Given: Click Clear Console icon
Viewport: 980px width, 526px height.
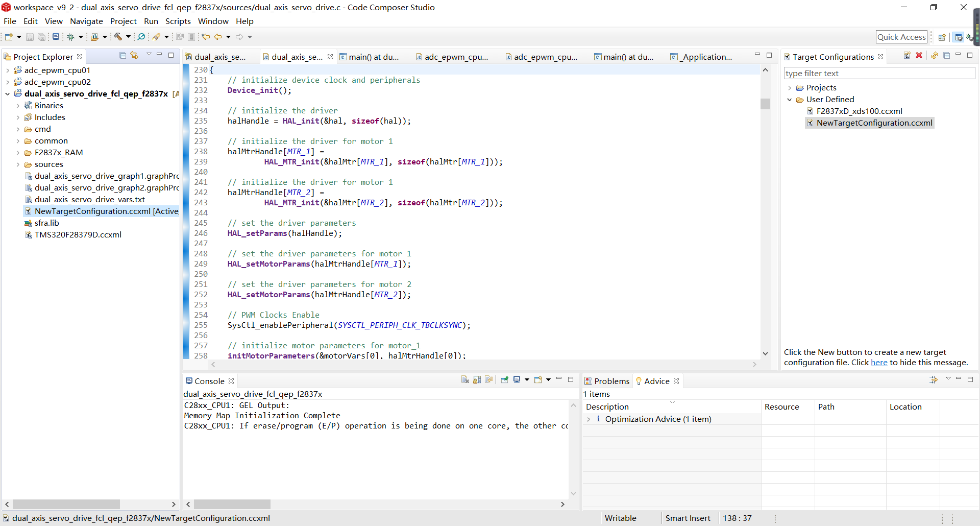Looking at the screenshot, I should (465, 379).
